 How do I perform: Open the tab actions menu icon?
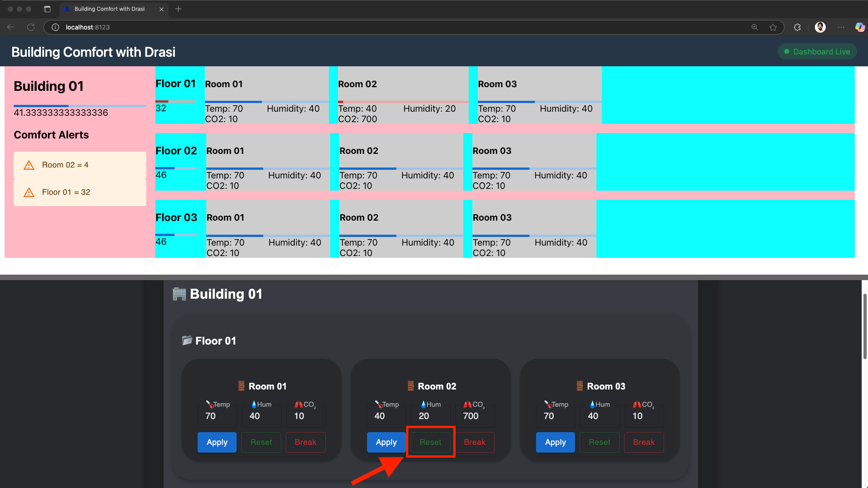[x=47, y=9]
